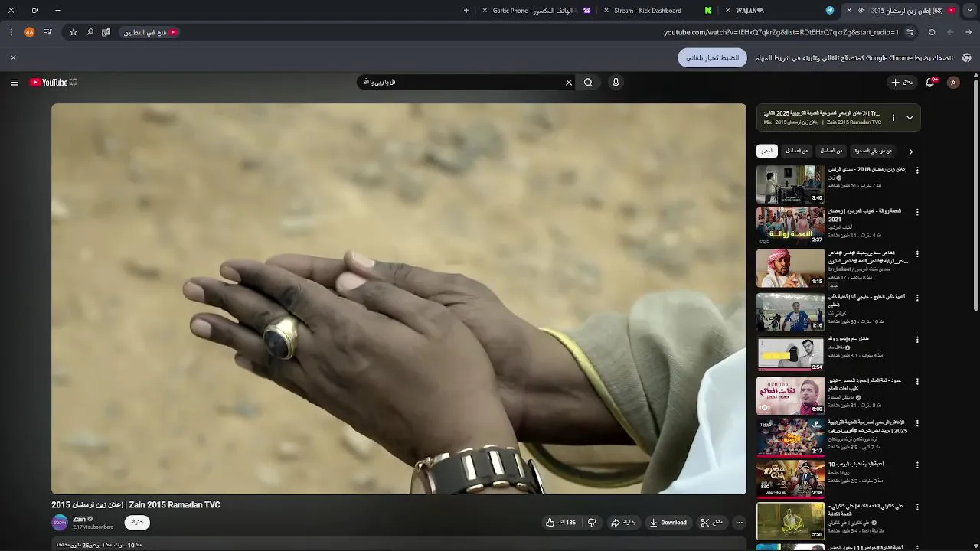
Task: Open options for the 2:58 Jeep 10 song
Action: [x=917, y=465]
